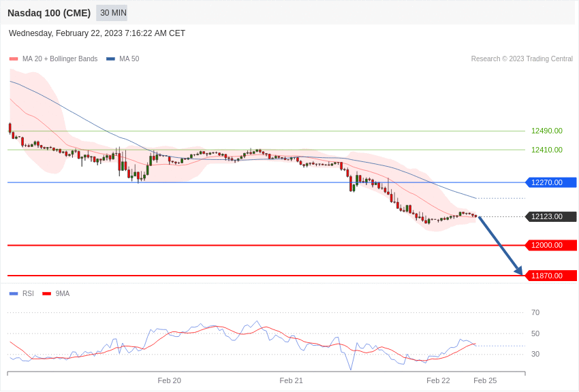Click the 12410.00 resistance level label
This screenshot has height=392, width=579.
tap(546, 150)
